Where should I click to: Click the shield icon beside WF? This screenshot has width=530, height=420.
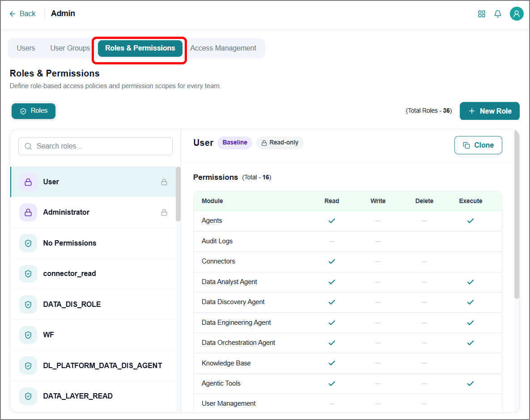[28, 335]
